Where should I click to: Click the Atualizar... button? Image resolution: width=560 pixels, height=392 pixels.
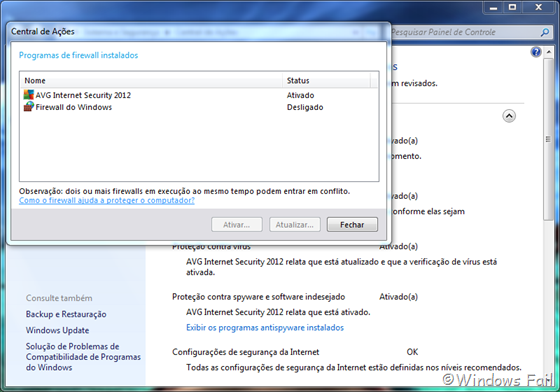[x=295, y=225]
